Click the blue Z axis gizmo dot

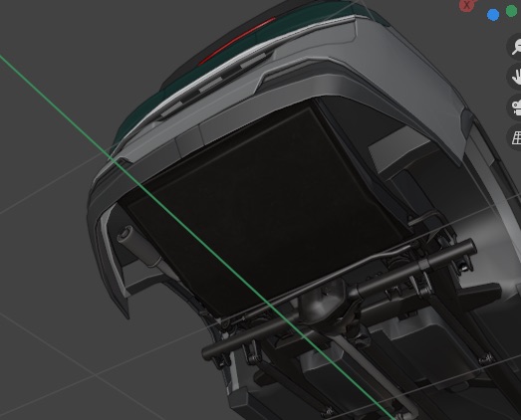493,15
